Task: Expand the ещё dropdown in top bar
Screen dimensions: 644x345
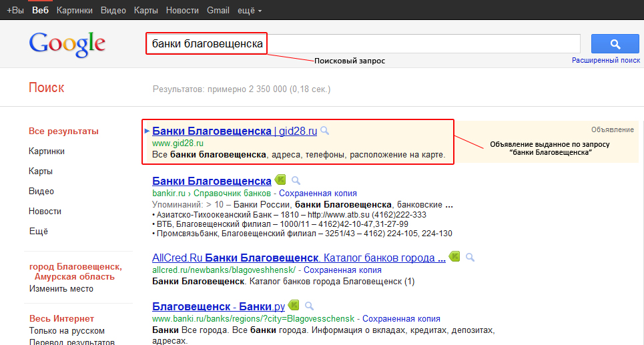Action: [250, 11]
